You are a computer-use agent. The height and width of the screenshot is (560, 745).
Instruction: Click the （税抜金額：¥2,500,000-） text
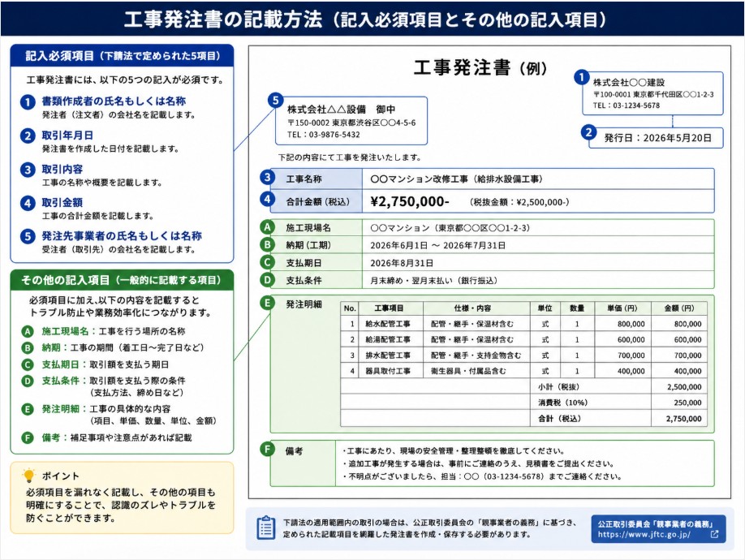pos(519,202)
